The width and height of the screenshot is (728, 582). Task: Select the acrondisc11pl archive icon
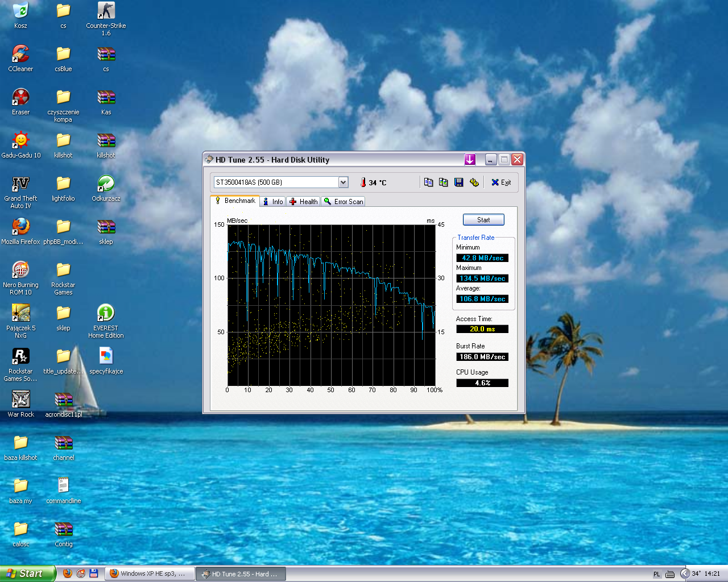click(x=63, y=404)
